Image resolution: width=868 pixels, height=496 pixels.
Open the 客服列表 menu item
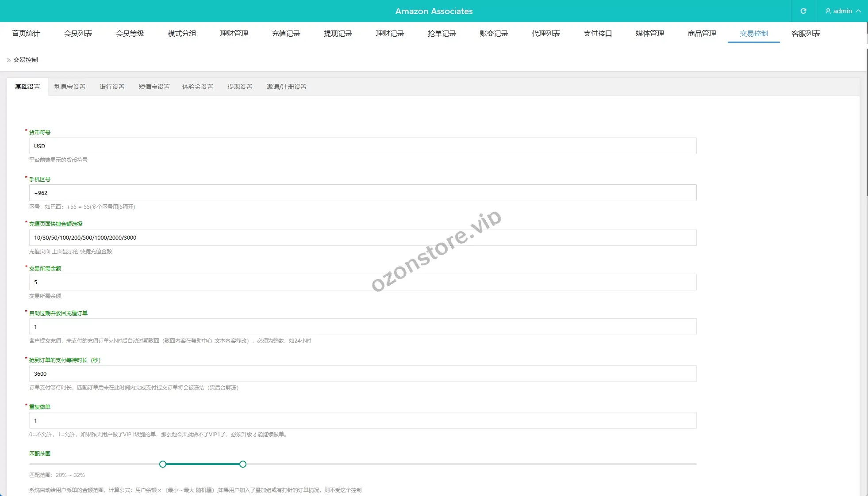click(x=806, y=34)
